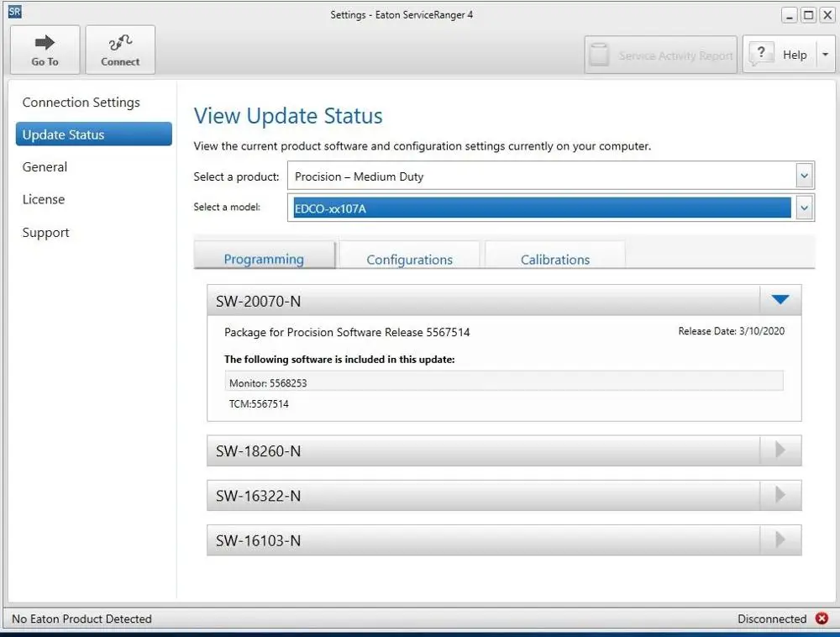The height and width of the screenshot is (637, 840).
Task: Click the Connect cable icon
Action: 120,42
